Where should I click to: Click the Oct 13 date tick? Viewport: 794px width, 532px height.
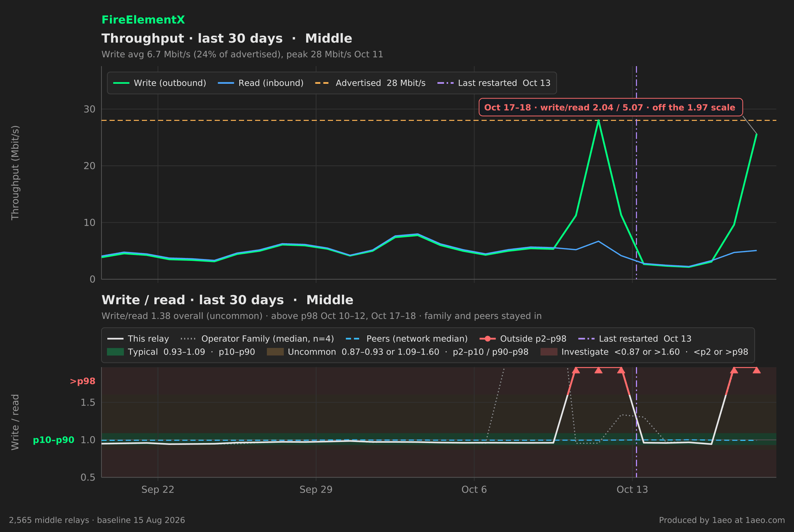point(632,490)
